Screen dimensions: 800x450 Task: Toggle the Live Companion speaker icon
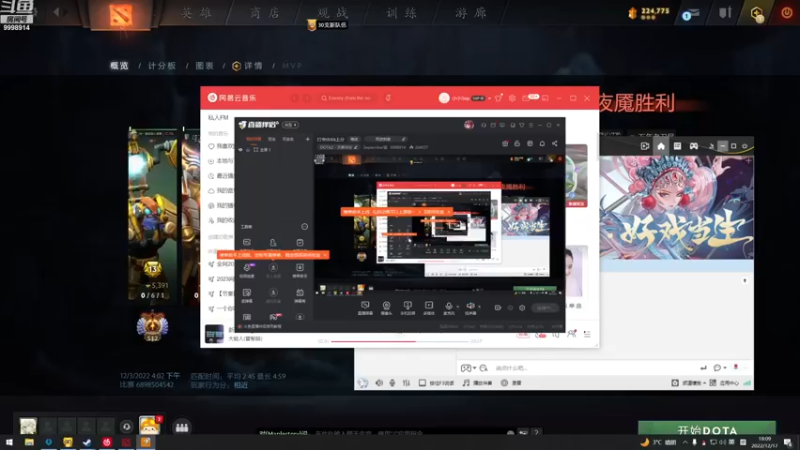tap(470, 306)
